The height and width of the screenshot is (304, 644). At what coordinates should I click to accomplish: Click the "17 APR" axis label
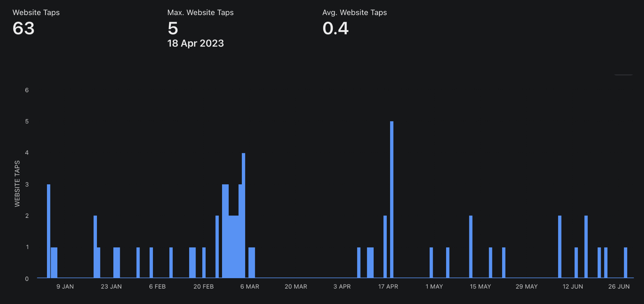[388, 287]
